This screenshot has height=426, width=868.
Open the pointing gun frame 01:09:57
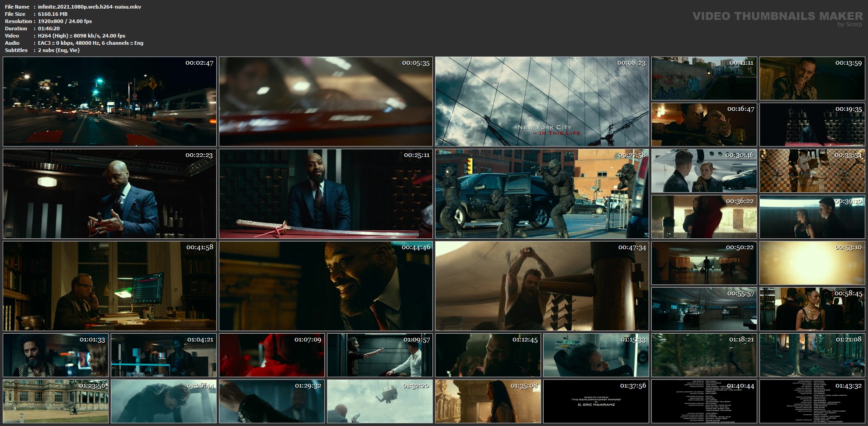(x=380, y=355)
